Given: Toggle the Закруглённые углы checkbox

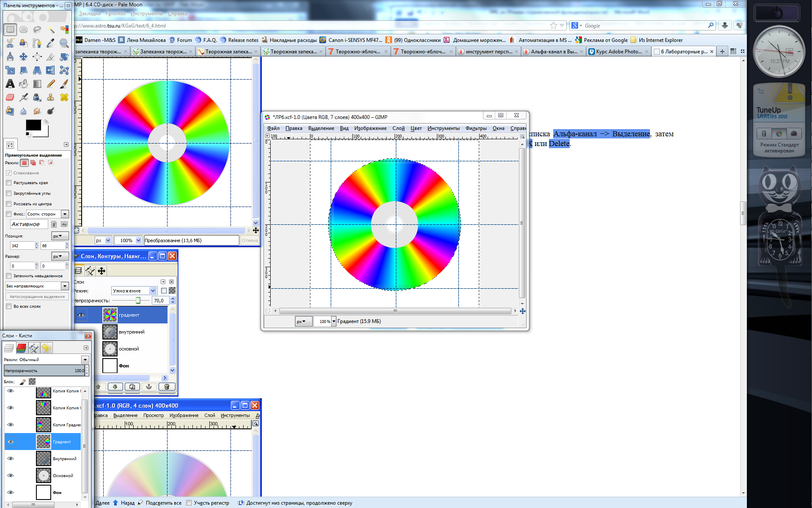Looking at the screenshot, I should point(8,193).
